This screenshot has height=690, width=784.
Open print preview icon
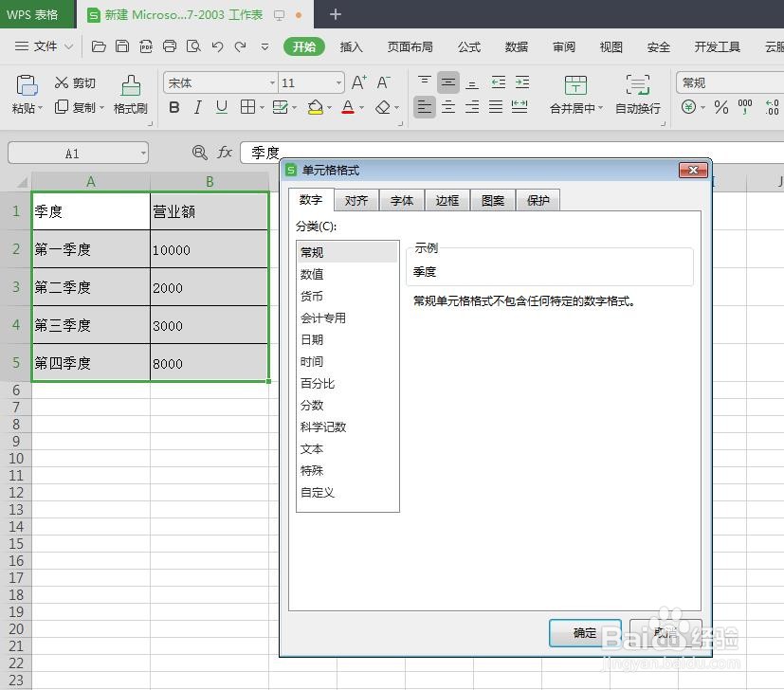193,46
